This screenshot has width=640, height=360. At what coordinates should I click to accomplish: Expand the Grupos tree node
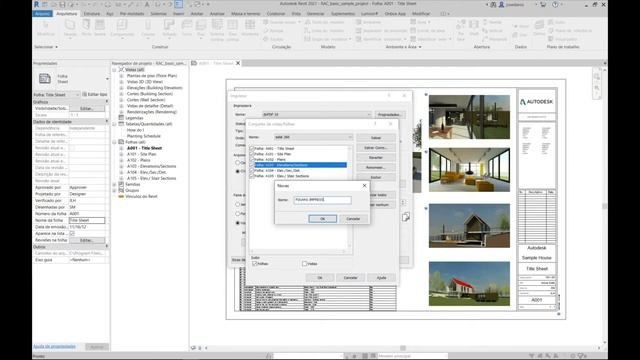tap(115, 191)
